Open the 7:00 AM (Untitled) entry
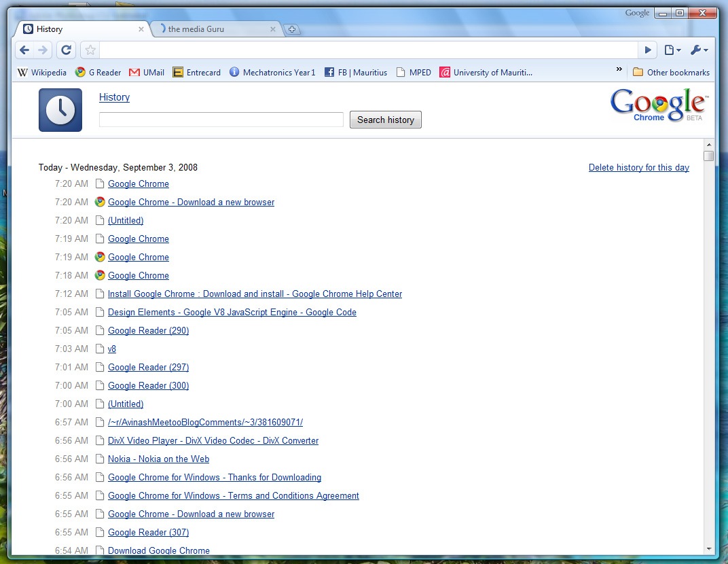728x564 pixels. click(126, 404)
